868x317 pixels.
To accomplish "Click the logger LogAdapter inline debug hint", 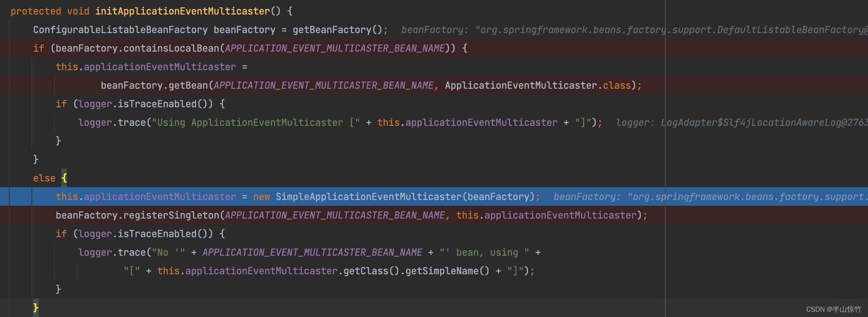I will (741, 123).
